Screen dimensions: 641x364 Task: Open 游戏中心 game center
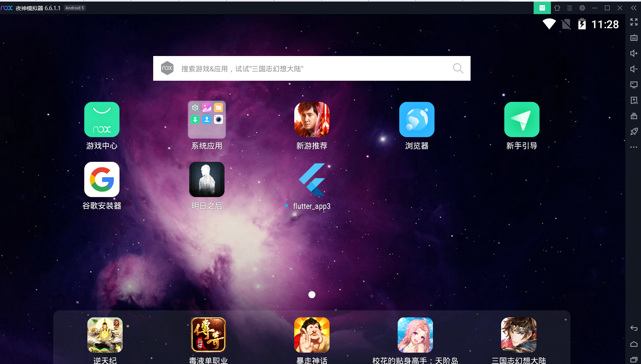(101, 120)
